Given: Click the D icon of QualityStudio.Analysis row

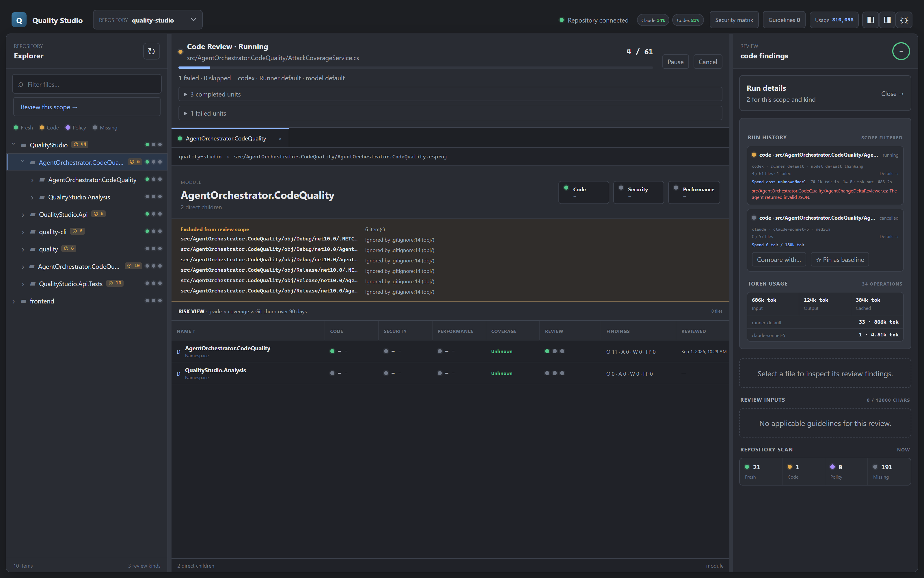Looking at the screenshot, I should [x=178, y=373].
